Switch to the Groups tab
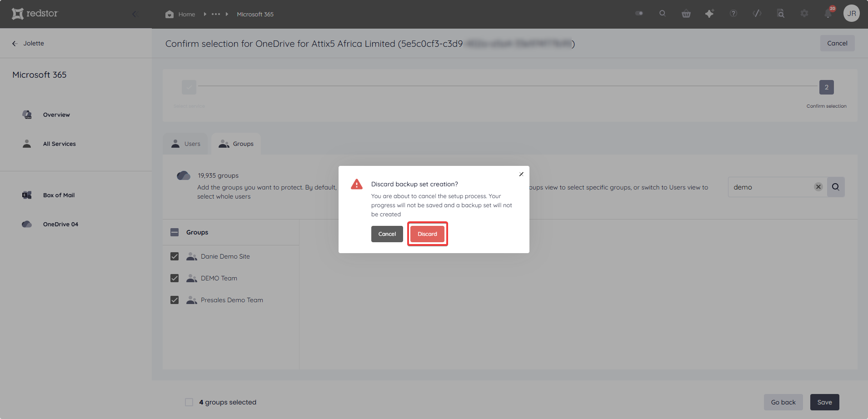Viewport: 868px width, 419px height. point(236,144)
